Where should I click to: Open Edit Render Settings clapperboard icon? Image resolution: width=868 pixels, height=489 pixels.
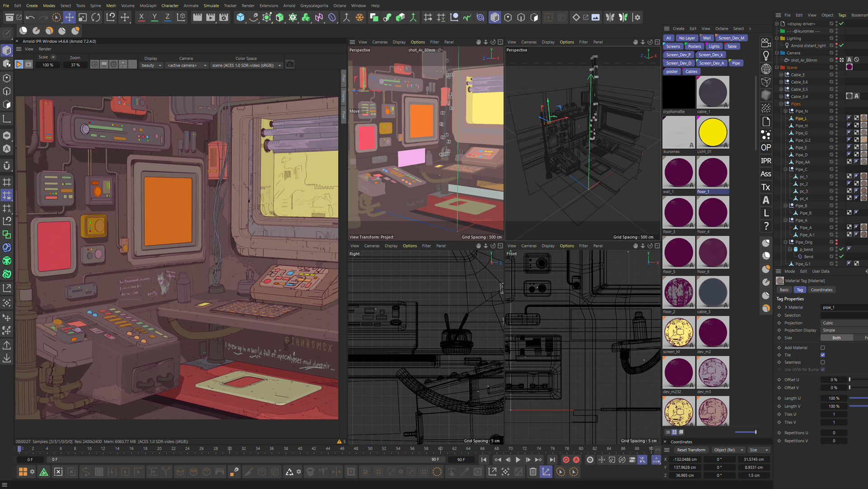(224, 17)
